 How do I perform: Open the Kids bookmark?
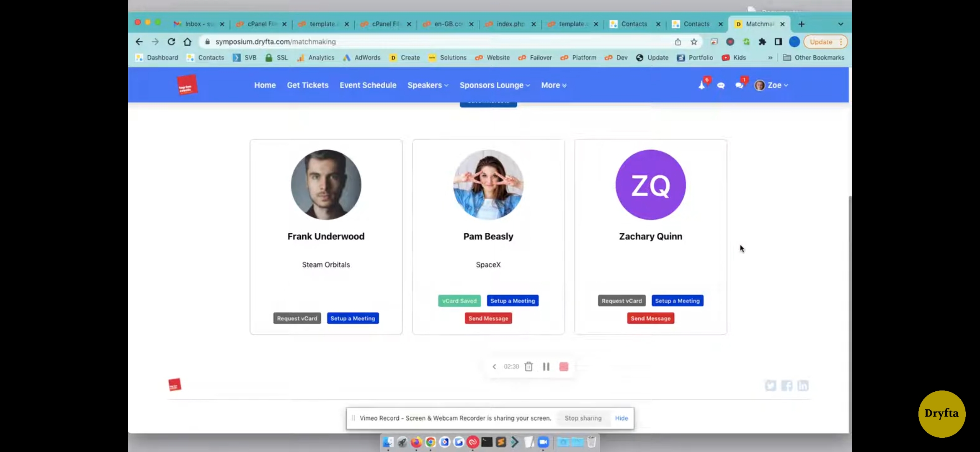[x=734, y=57]
